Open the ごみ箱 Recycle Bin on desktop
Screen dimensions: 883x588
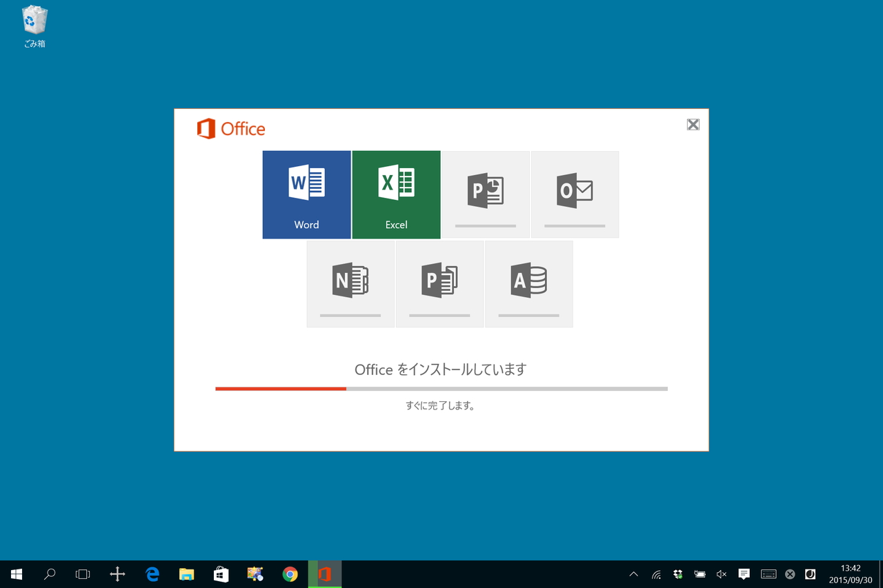click(x=33, y=26)
